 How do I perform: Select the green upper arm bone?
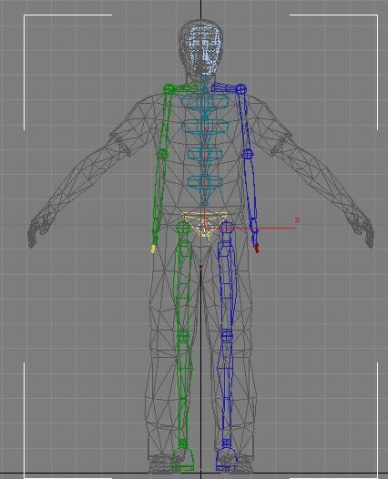166,121
